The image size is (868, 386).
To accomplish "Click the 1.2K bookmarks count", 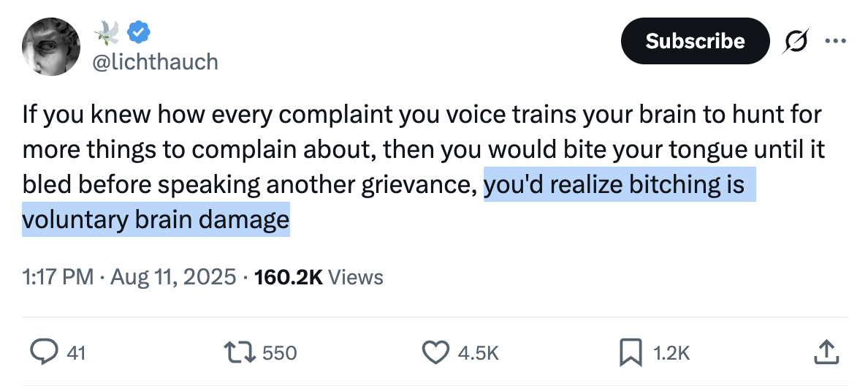I will click(670, 353).
